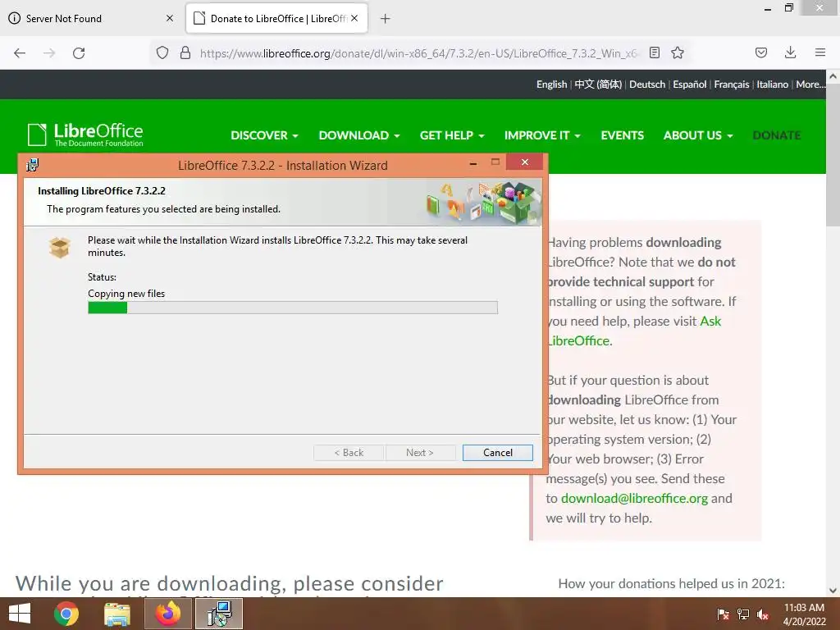840x630 pixels.
Task: Click 'How your donations helped us in 2021' text
Action: pyautogui.click(x=671, y=583)
